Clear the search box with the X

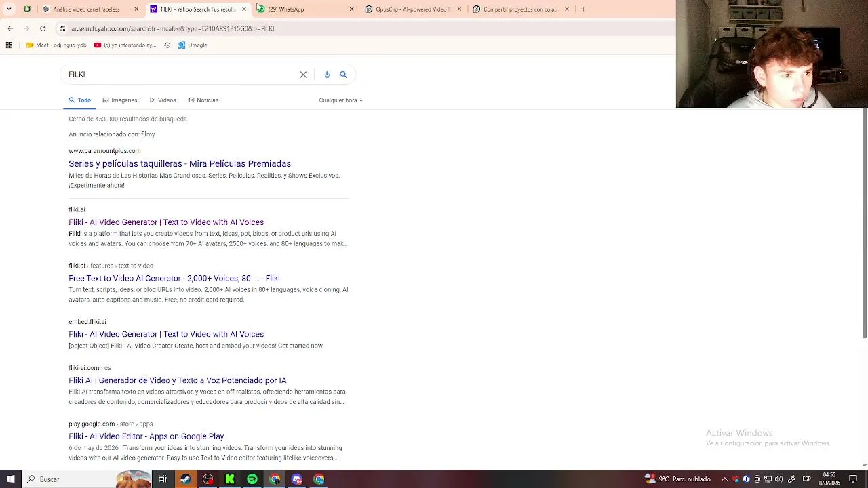pos(303,75)
